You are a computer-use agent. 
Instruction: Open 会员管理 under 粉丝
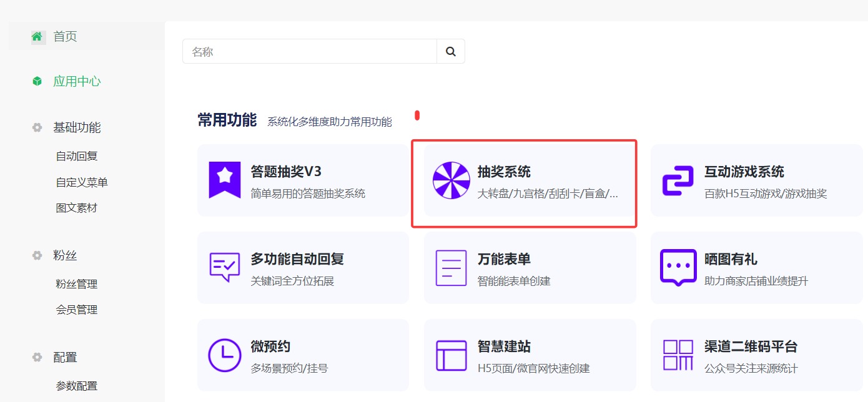77,310
